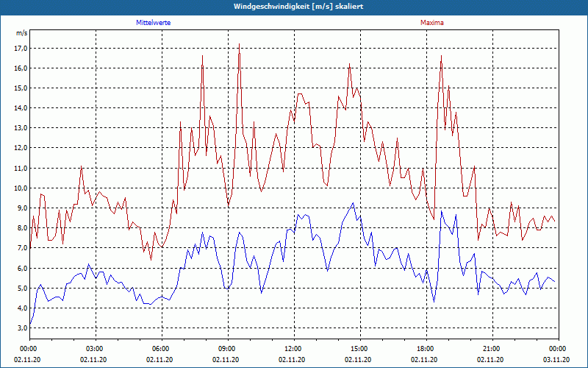Image resolution: width=588 pixels, height=368 pixels.
Task: Select the 16,0 y-axis value
Action: click(21, 68)
